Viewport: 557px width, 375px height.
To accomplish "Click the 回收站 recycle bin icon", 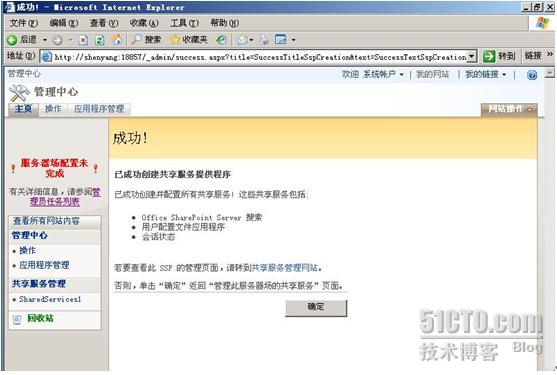I will (x=17, y=319).
